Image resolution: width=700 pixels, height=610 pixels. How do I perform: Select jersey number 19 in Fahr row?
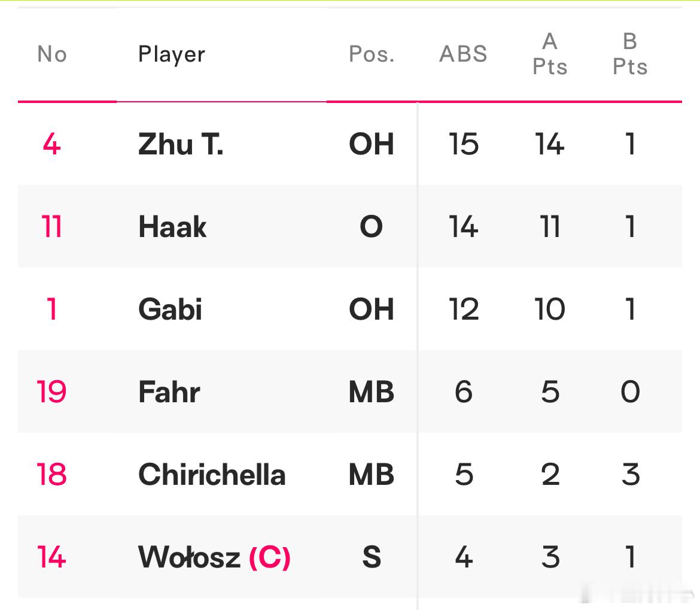pos(52,392)
